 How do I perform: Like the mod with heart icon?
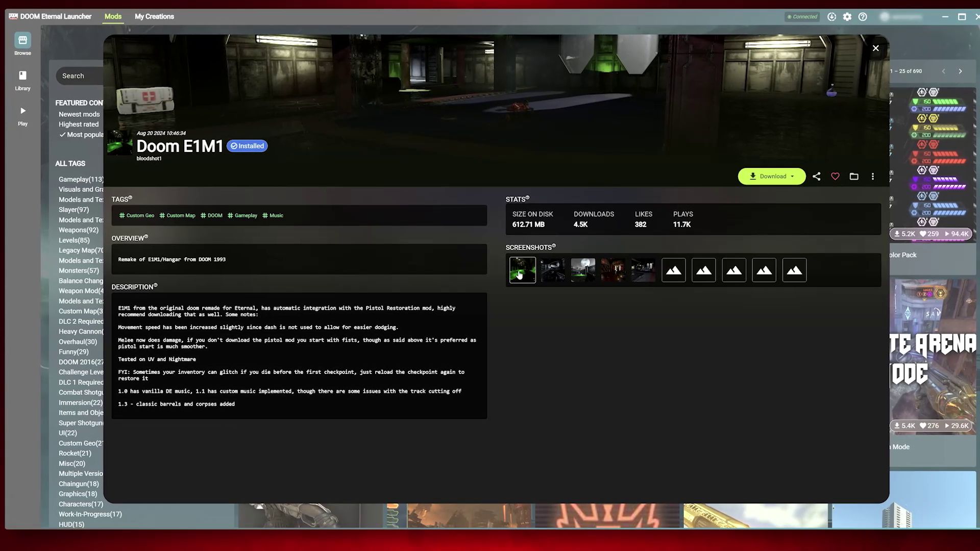835,177
